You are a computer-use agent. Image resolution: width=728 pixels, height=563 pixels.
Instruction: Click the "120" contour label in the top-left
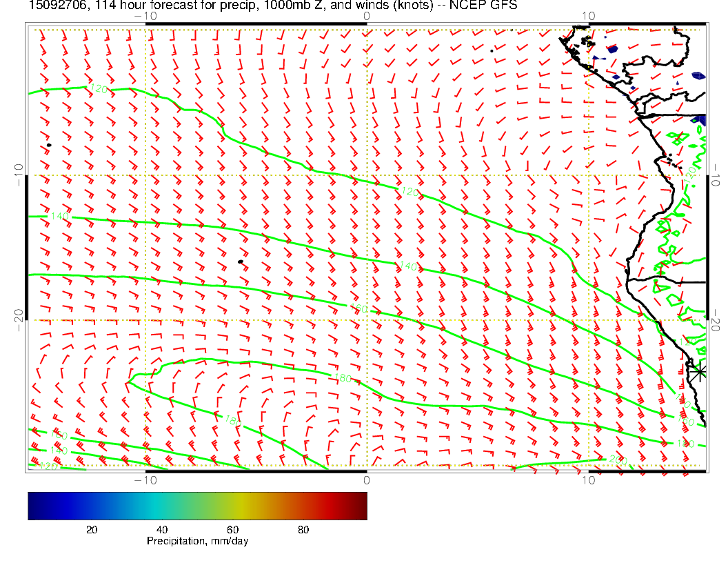(x=100, y=90)
